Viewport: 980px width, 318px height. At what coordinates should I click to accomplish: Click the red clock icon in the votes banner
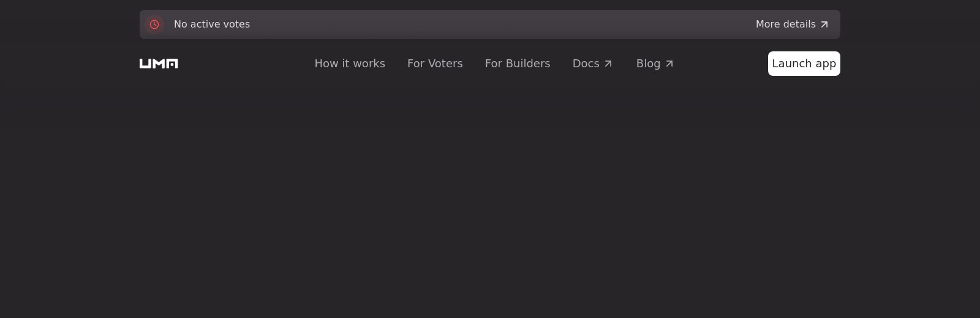click(154, 24)
